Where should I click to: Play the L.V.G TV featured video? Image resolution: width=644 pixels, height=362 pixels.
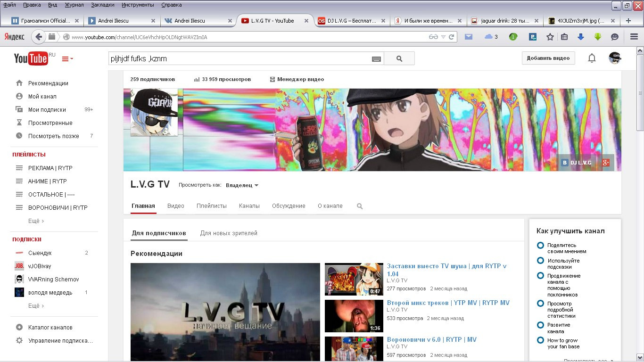[x=225, y=312]
